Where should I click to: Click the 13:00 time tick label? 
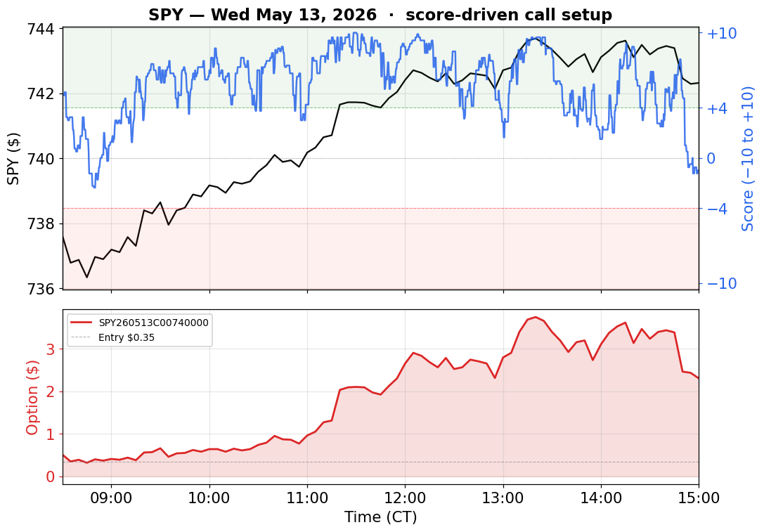pos(503,498)
